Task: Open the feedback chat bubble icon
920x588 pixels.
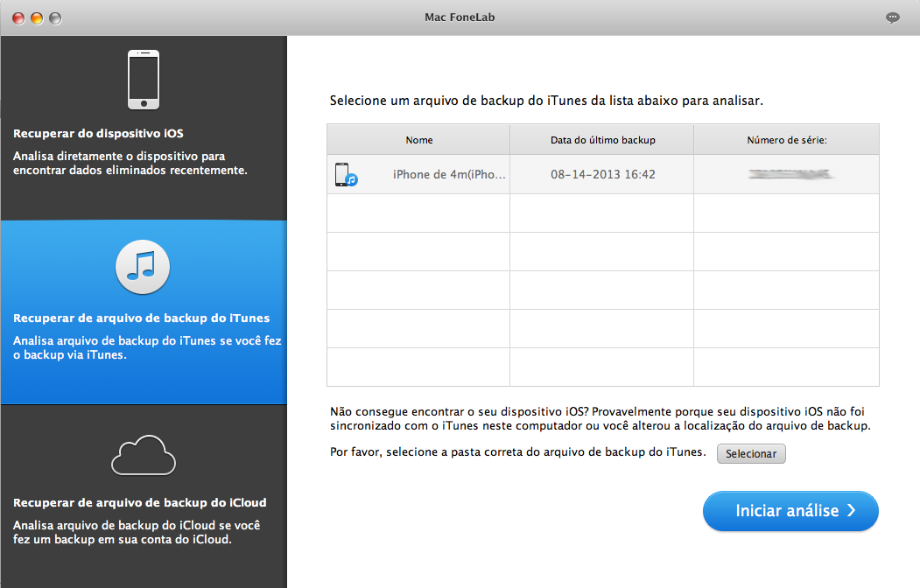Action: [x=892, y=17]
